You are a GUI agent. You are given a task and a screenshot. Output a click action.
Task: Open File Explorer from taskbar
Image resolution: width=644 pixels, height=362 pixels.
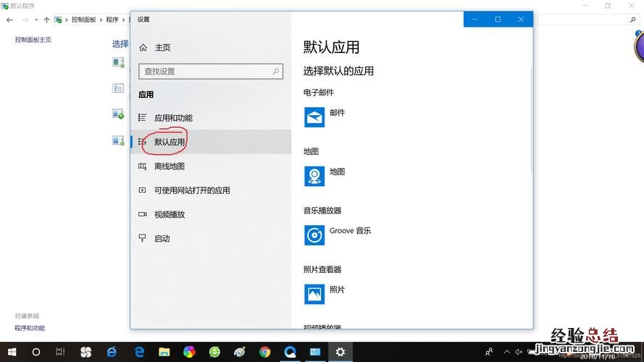(x=164, y=352)
